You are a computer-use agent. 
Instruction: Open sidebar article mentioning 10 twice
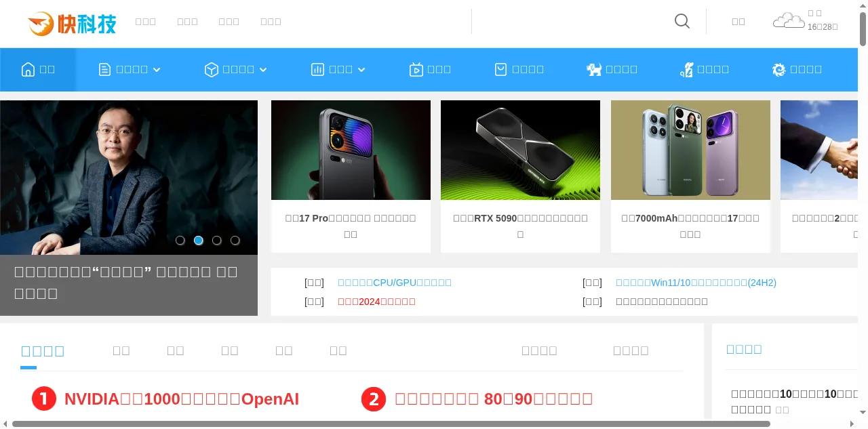click(x=795, y=401)
